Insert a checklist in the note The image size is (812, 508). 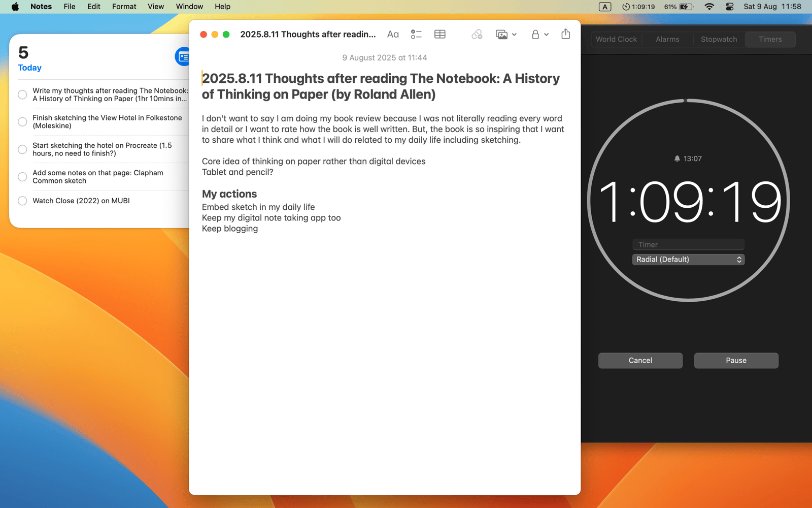pos(416,35)
